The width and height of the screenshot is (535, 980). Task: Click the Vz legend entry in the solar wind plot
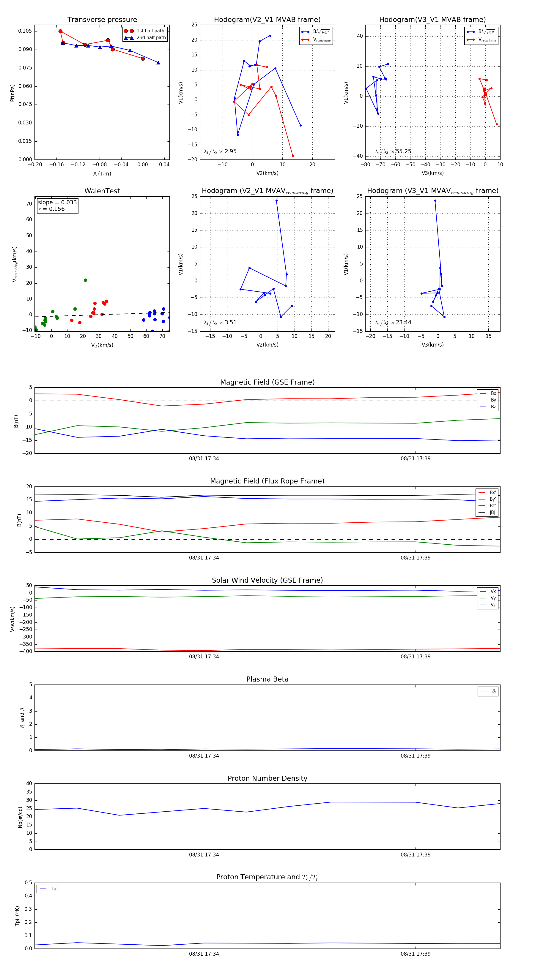tap(488, 605)
